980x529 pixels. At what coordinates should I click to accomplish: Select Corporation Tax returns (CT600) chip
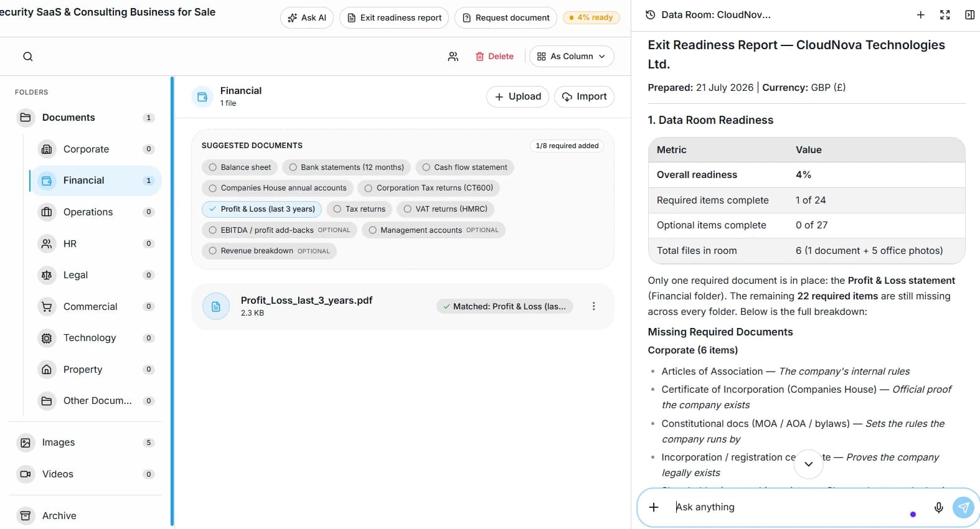coord(428,188)
